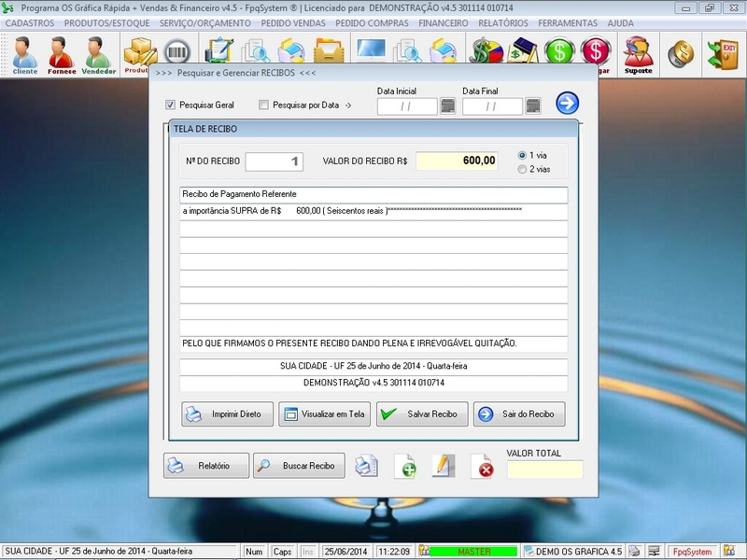Open the Data Inicial calendar picker

(448, 106)
